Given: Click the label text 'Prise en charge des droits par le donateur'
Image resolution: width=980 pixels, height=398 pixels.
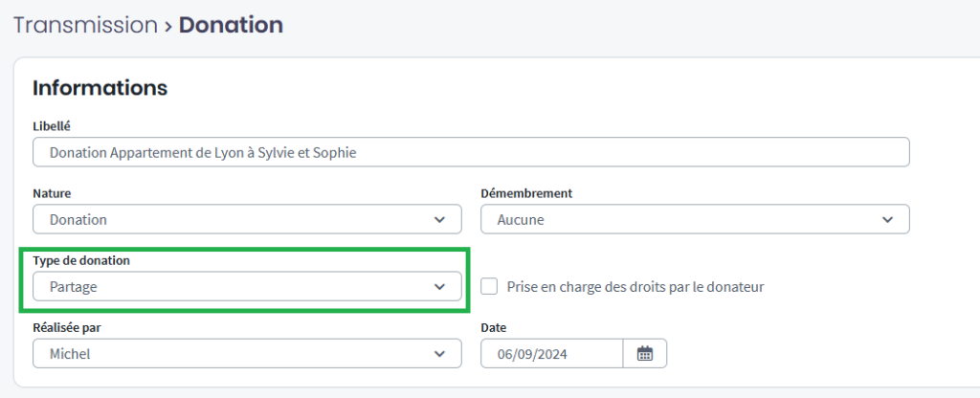Looking at the screenshot, I should point(635,286).
